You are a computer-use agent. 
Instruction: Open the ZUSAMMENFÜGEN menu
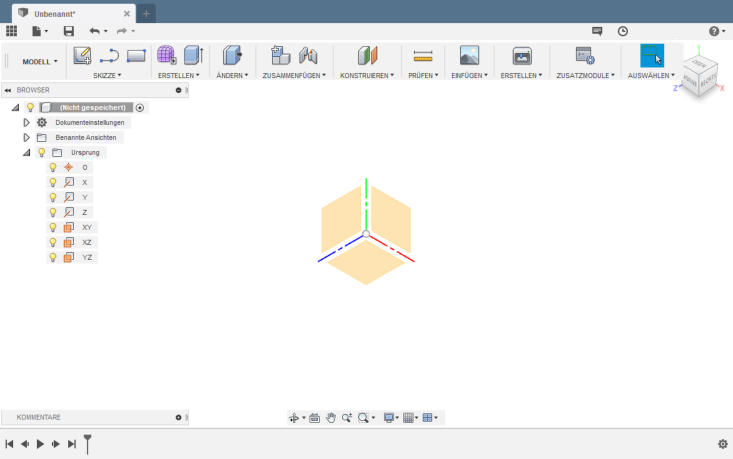294,75
